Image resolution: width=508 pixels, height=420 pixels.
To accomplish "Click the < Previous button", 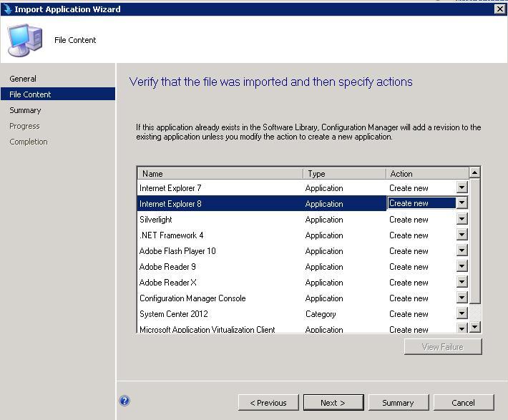I will [268, 403].
